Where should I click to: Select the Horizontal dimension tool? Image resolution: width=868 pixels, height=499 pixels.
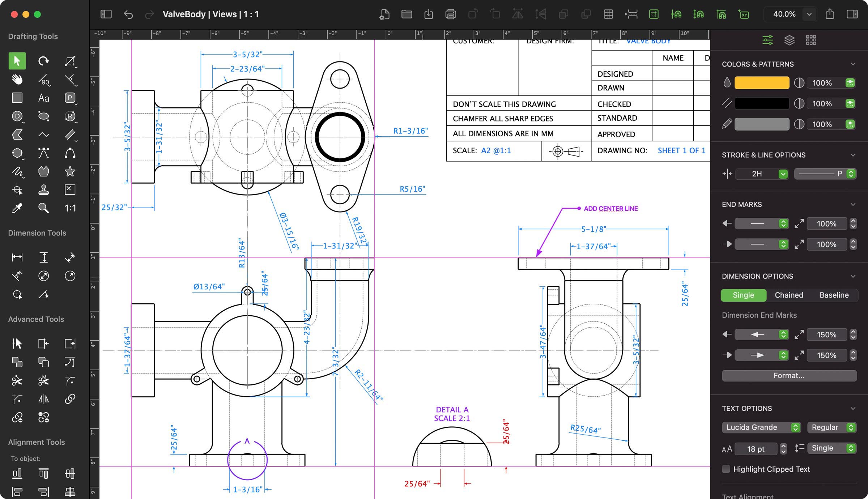click(x=17, y=257)
